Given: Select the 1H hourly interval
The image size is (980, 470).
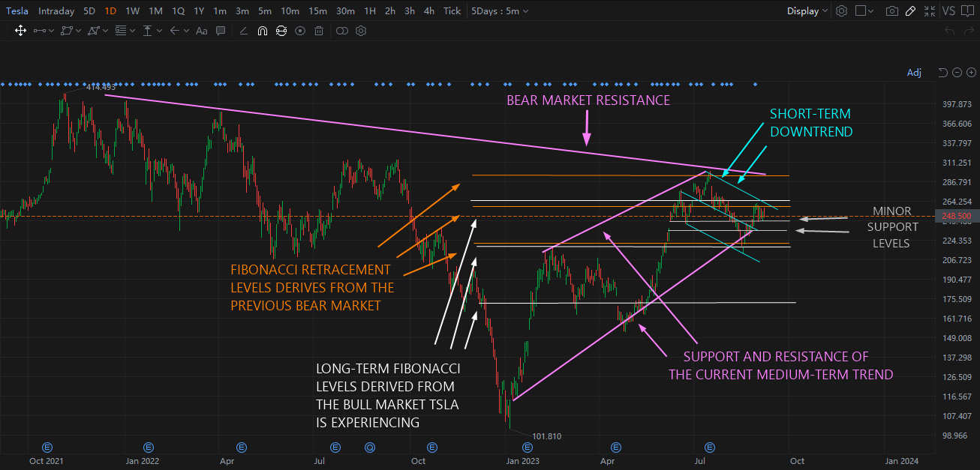Looking at the screenshot, I should [370, 11].
